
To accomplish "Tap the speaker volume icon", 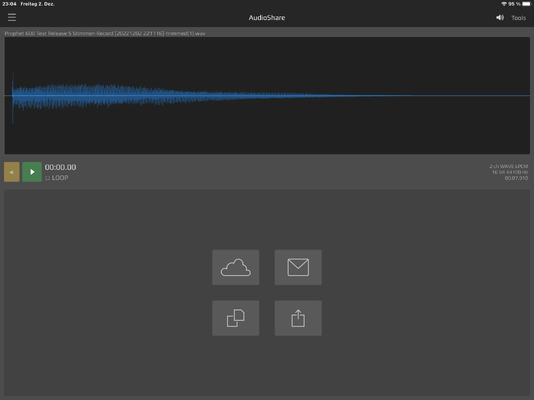I will [x=500, y=17].
